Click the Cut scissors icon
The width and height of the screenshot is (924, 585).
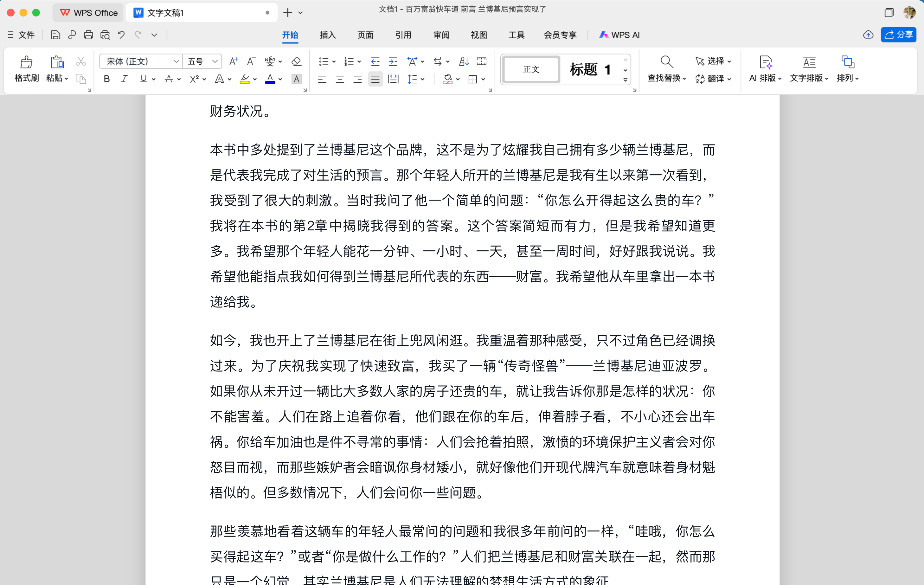pos(80,61)
